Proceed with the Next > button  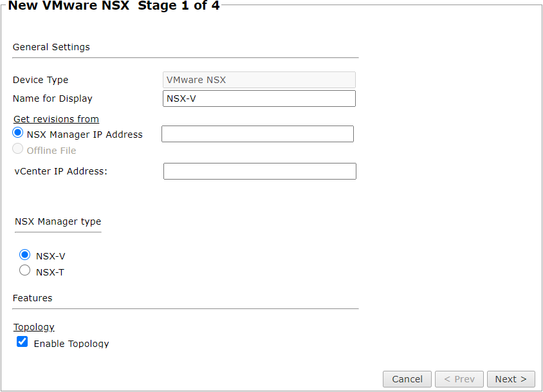(511, 379)
